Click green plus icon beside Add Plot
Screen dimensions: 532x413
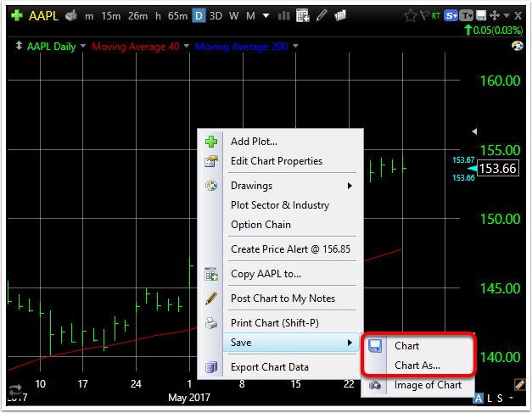point(211,142)
